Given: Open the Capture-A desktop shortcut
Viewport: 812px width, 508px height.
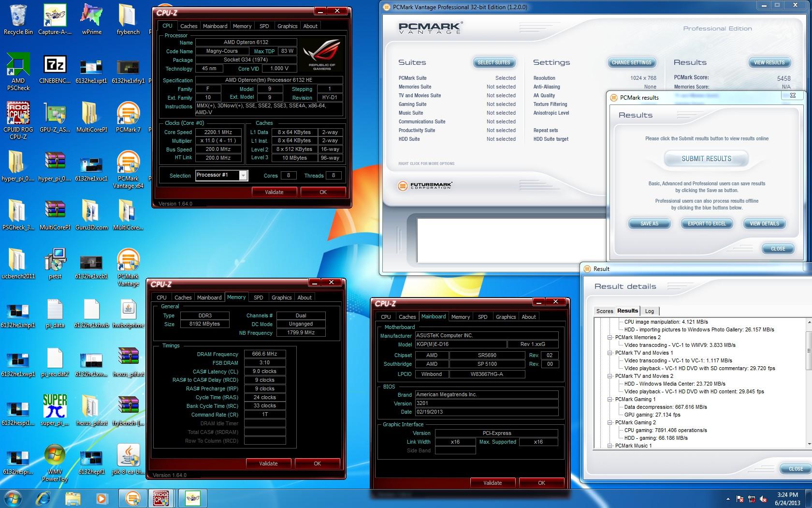Looking at the screenshot, I should tap(55, 19).
